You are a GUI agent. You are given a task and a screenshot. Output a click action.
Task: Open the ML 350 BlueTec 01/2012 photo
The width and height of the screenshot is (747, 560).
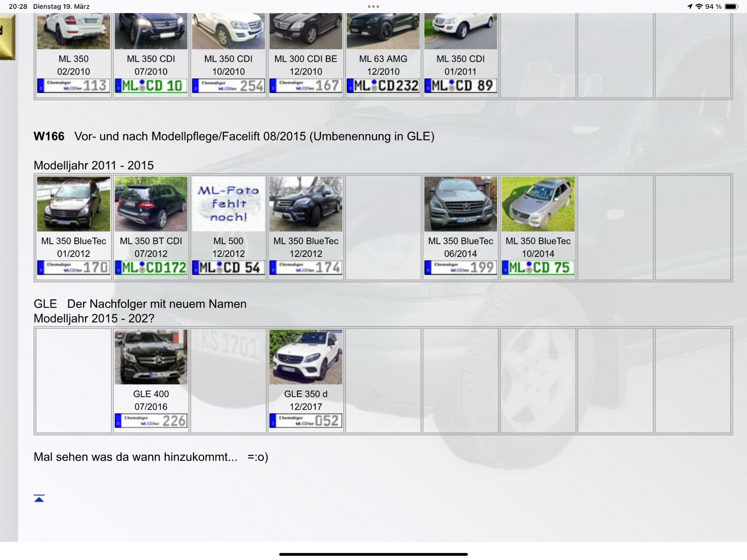(x=74, y=204)
